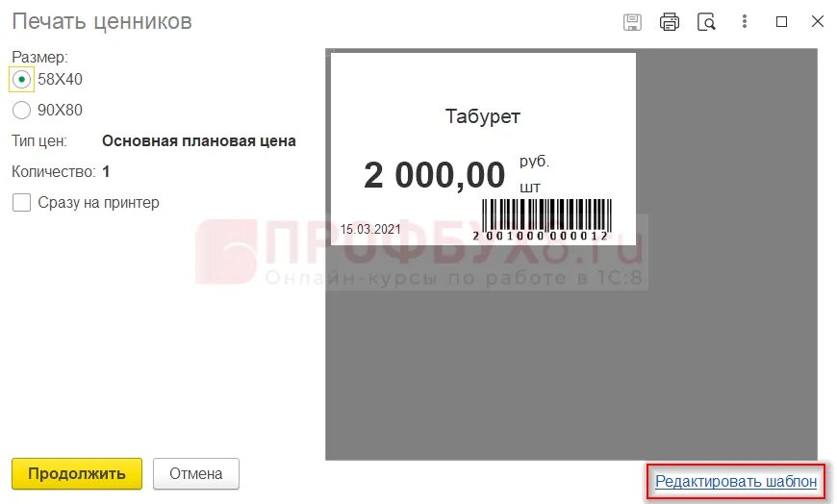Click the Табурет title on price tag
The height and width of the screenshot is (504, 837).
point(483,116)
